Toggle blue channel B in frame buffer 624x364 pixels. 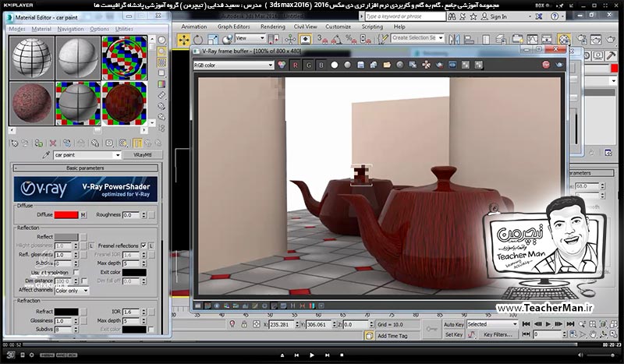[321, 65]
